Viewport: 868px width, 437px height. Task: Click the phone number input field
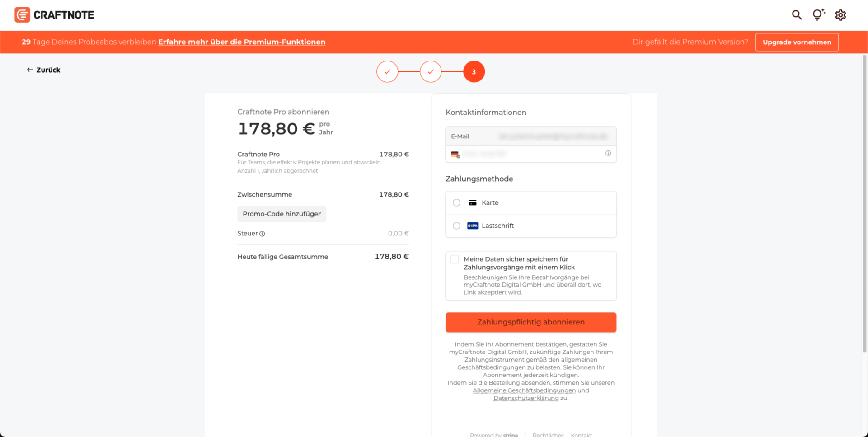[531, 154]
